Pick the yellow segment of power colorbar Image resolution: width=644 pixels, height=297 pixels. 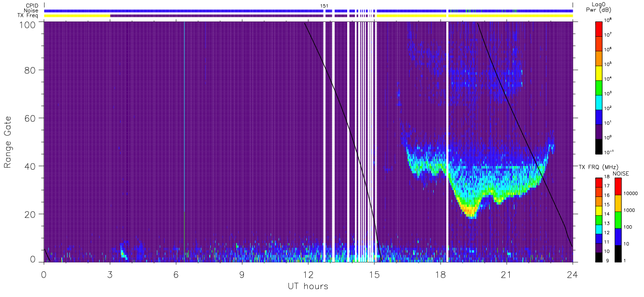tap(599, 72)
